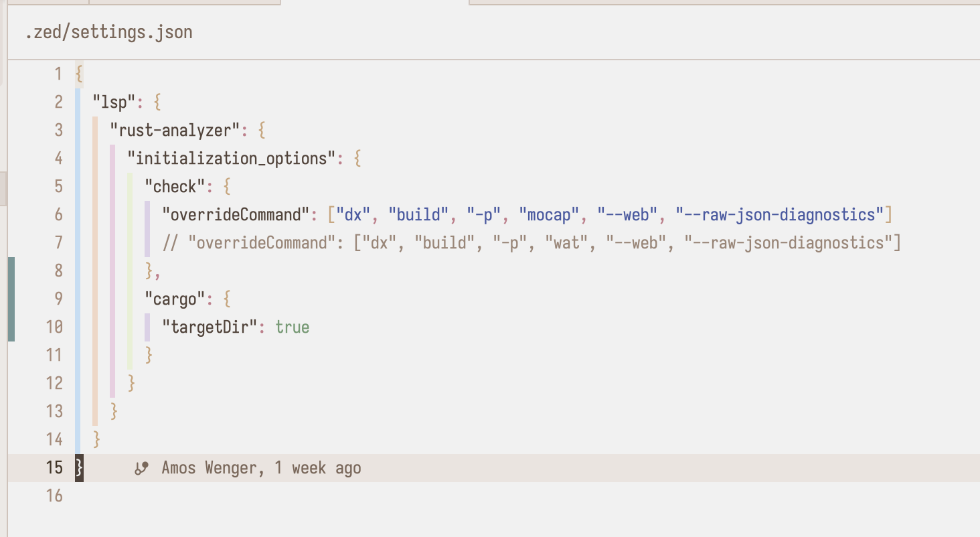Viewport: 980px width, 537px height.
Task: Click line number 1 in the gutter
Action: tap(58, 74)
